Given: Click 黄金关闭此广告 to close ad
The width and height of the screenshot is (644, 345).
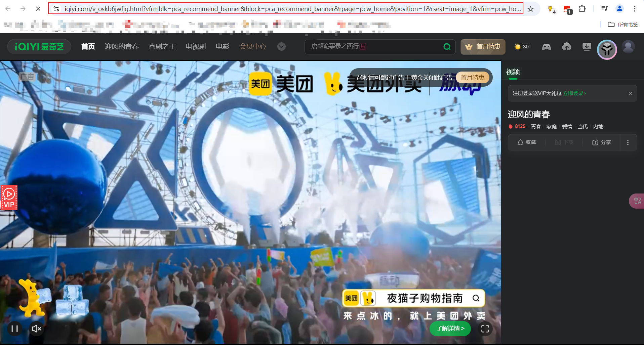Looking at the screenshot, I should pos(432,78).
